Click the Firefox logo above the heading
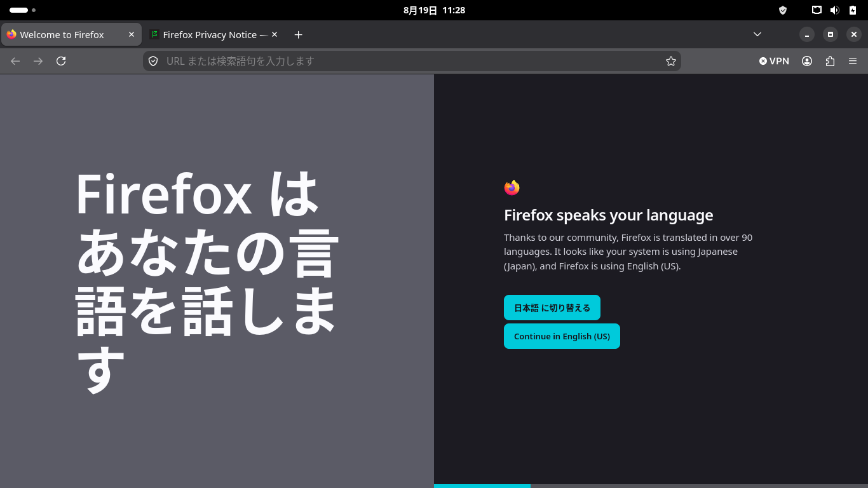 (512, 187)
